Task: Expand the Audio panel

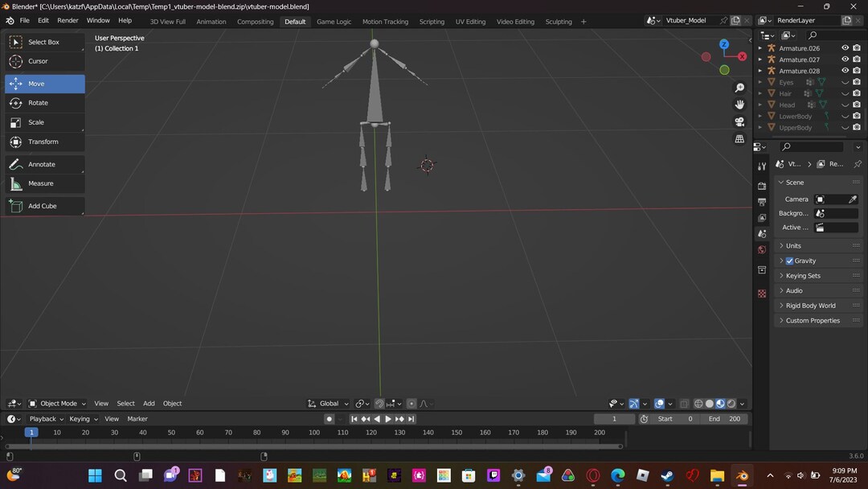Action: [x=819, y=290]
